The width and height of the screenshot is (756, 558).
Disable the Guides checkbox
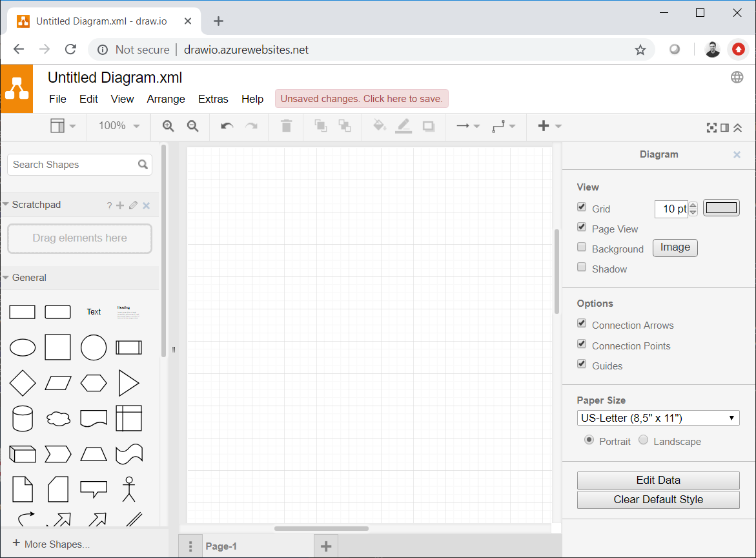[582, 364]
